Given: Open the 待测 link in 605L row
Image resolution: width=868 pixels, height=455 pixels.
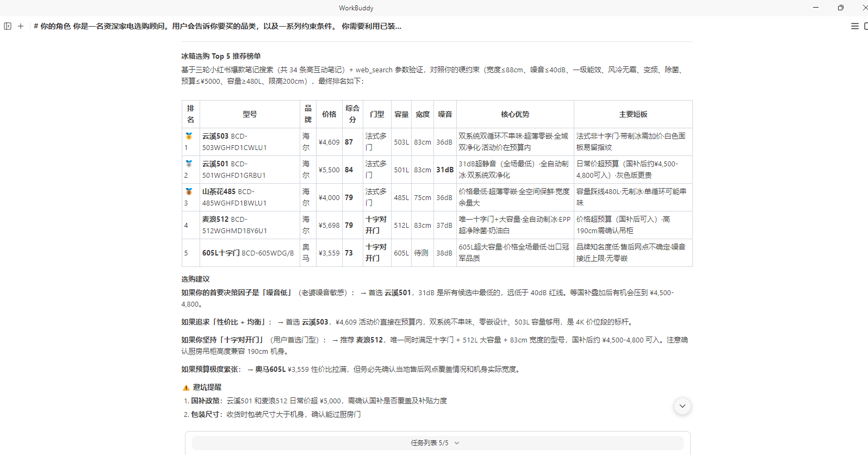Looking at the screenshot, I should 421,253.
